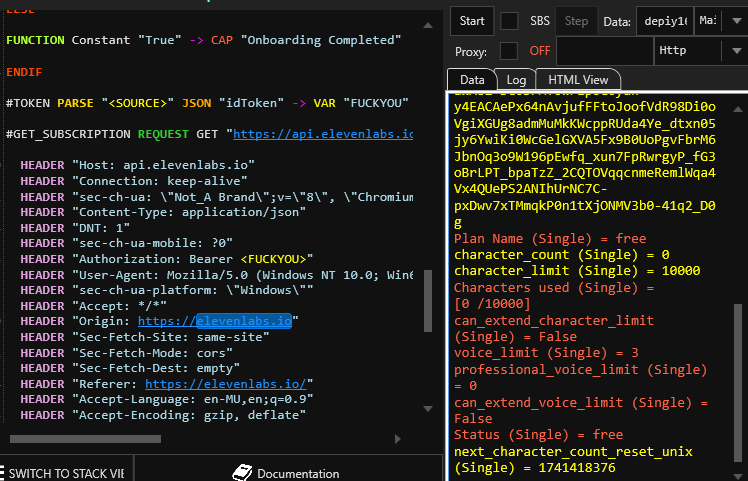
Task: Click the 'sec-ch-ua-mobile: ?0' header line
Action: coord(126,243)
